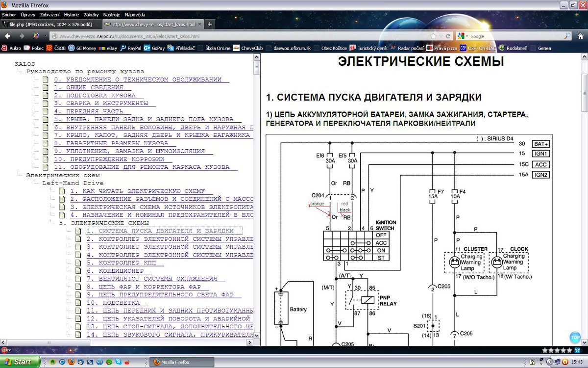This screenshot has width=588, height=368.
Task: Click the Forward navigation arrow
Action: [x=22, y=36]
